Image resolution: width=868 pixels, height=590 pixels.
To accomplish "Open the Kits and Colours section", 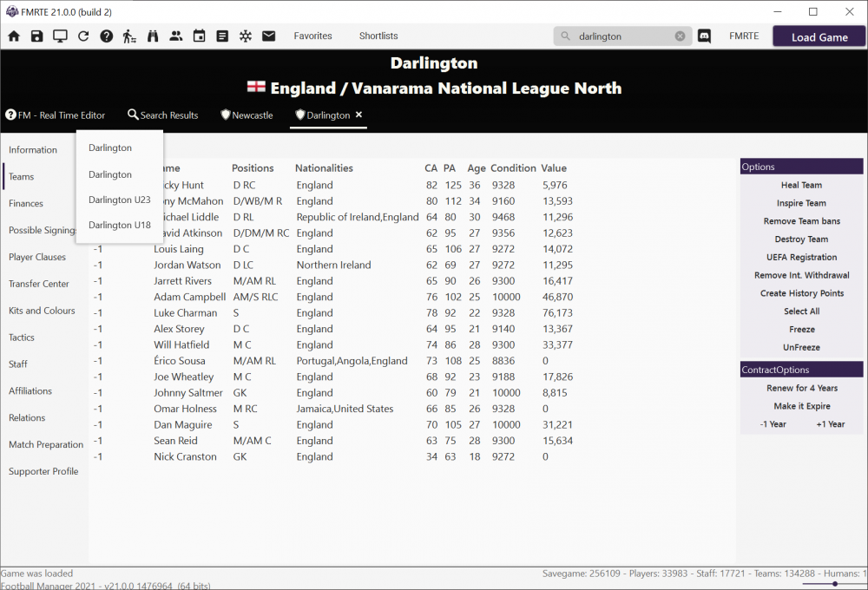I will click(x=42, y=311).
